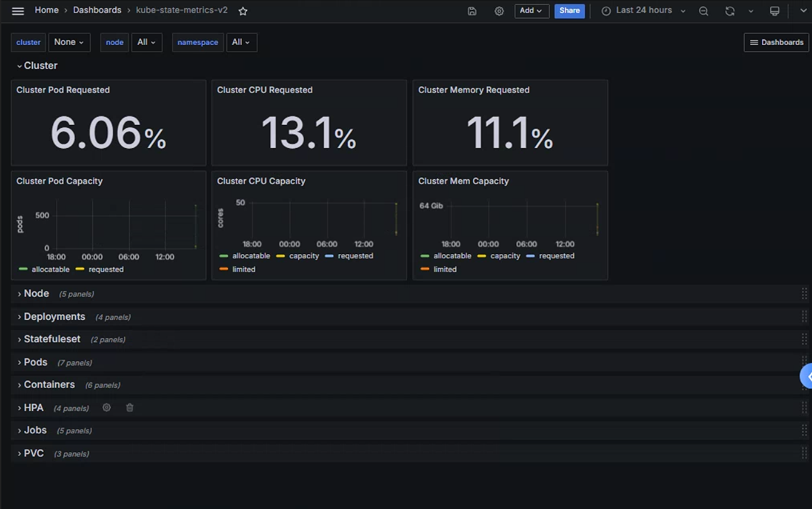812x509 pixels.
Task: Collapse the Cluster row
Action: coord(37,66)
